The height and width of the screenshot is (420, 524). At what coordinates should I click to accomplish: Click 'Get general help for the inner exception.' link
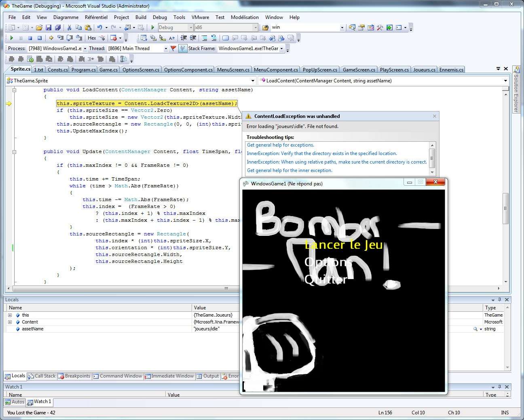point(289,170)
